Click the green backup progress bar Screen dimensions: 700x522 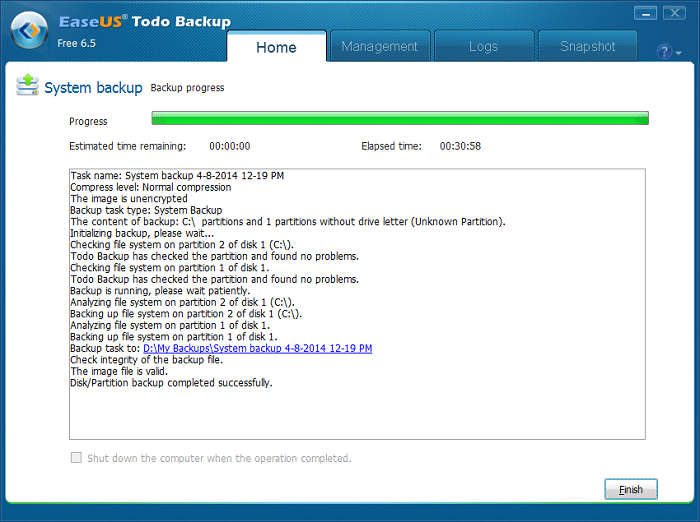400,118
